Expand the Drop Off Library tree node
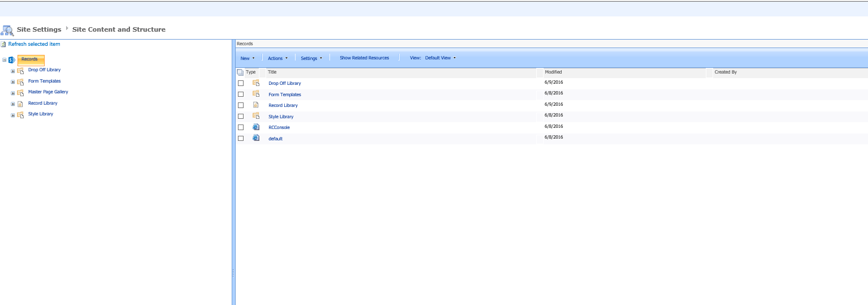This screenshot has height=305, width=868. pyautogui.click(x=13, y=71)
